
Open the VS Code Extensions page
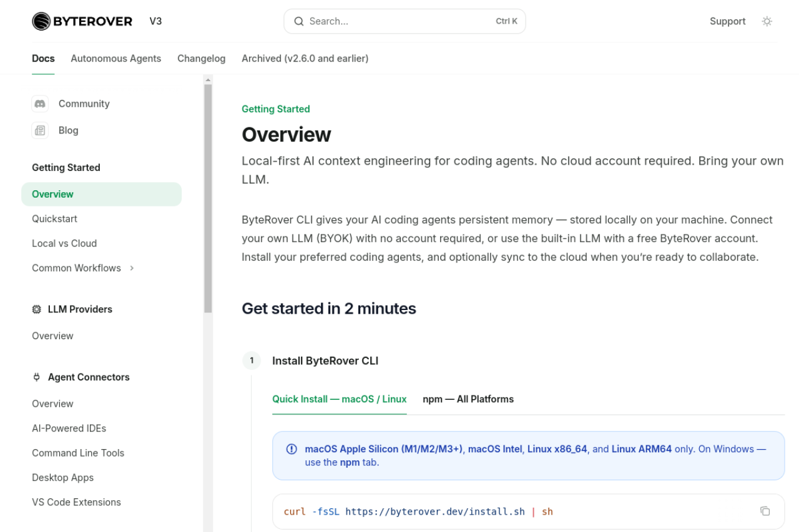pyautogui.click(x=76, y=503)
